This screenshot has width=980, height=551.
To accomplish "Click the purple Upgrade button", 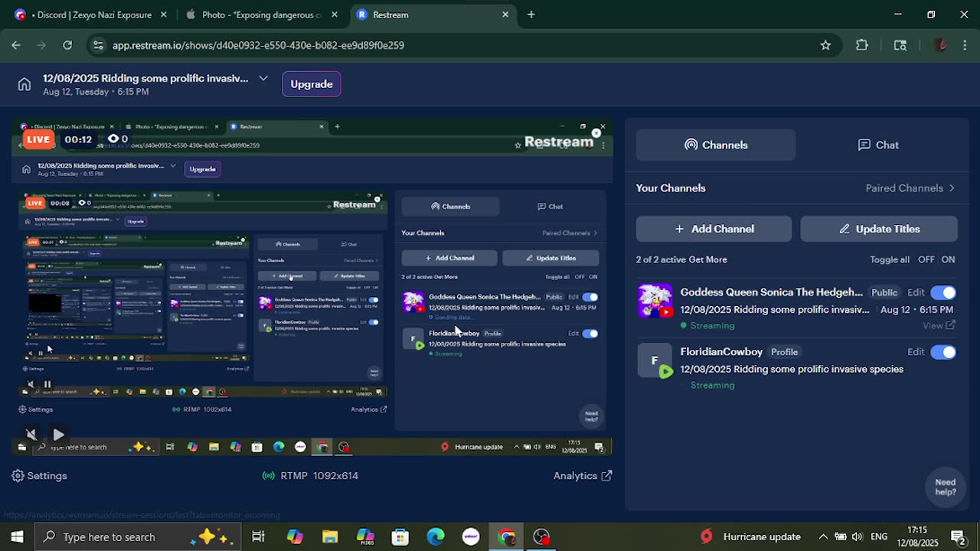I will tap(312, 84).
